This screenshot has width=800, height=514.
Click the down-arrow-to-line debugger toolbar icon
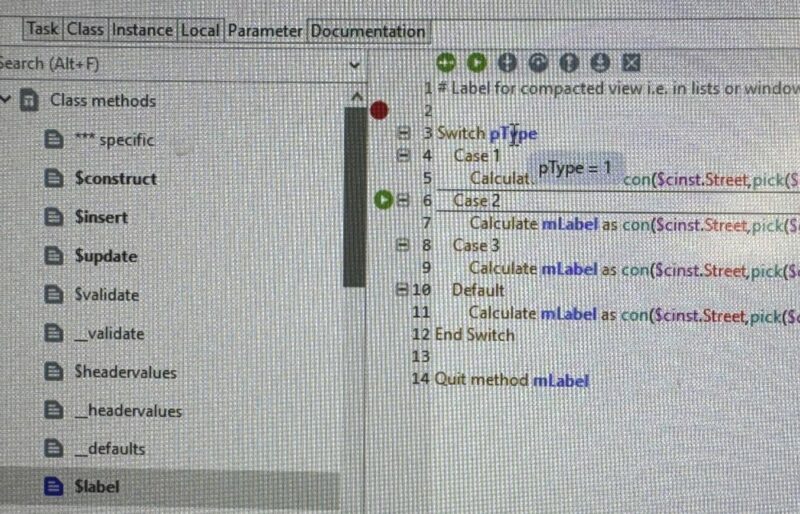[600, 63]
